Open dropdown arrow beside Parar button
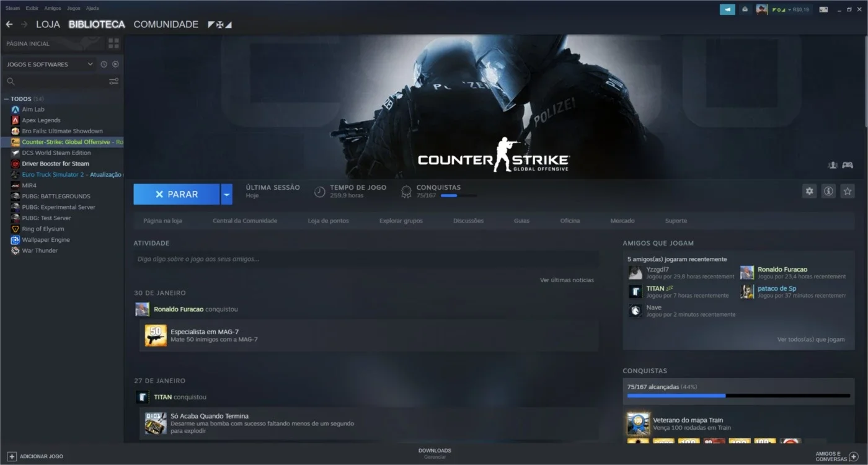This screenshot has width=868, height=465. [226, 194]
